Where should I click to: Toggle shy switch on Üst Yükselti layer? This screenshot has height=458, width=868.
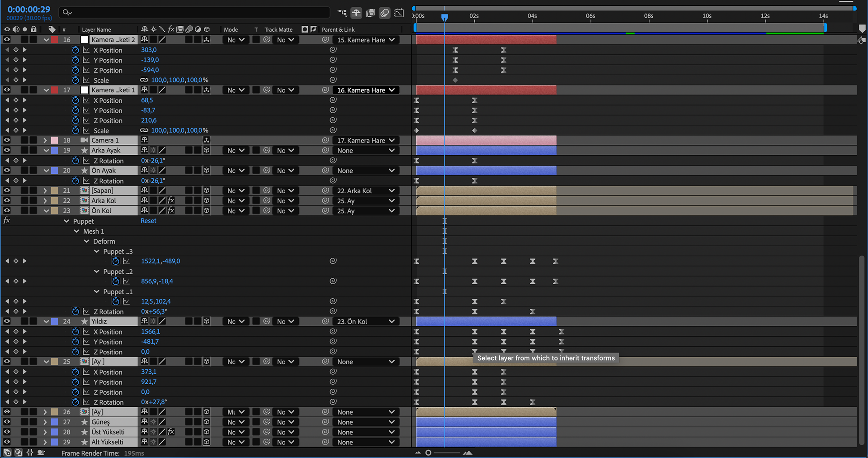[144, 432]
